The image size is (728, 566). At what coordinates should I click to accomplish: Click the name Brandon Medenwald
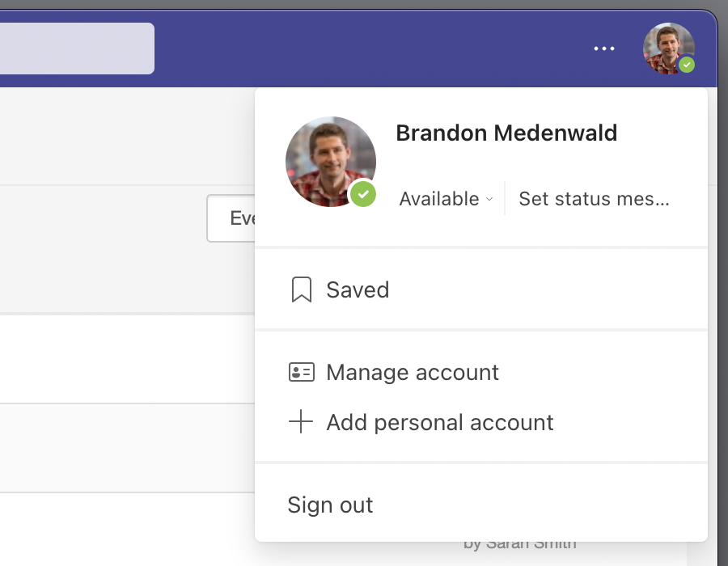[x=506, y=133]
